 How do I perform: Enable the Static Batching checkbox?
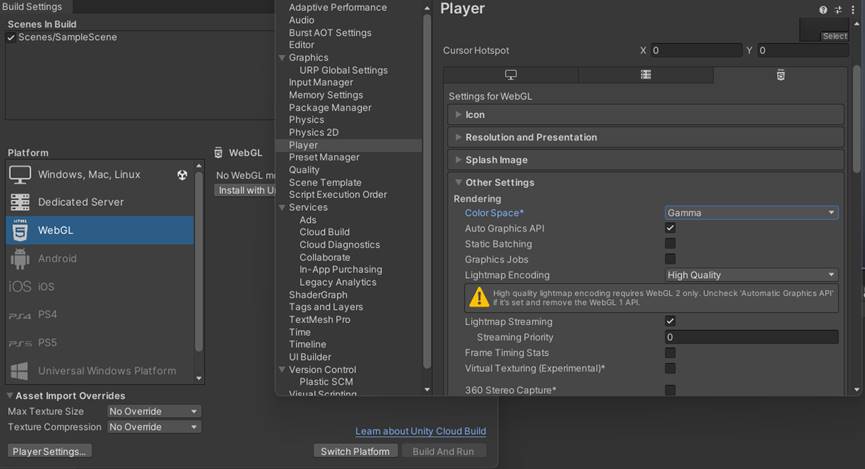[x=670, y=243]
